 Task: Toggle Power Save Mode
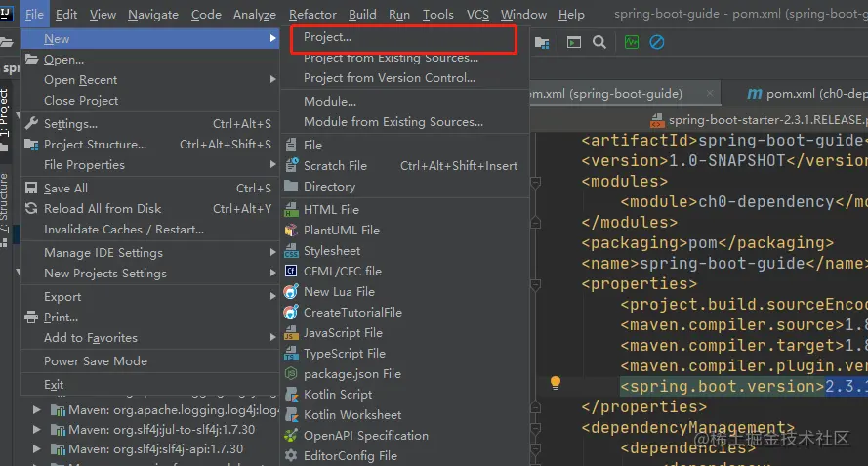[149, 361]
